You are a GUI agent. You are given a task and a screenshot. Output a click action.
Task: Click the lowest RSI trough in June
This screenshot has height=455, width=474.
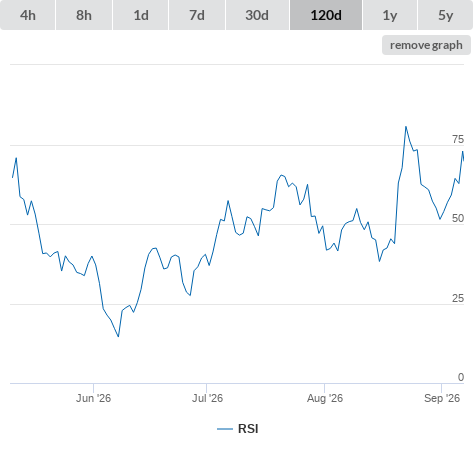[x=118, y=336]
